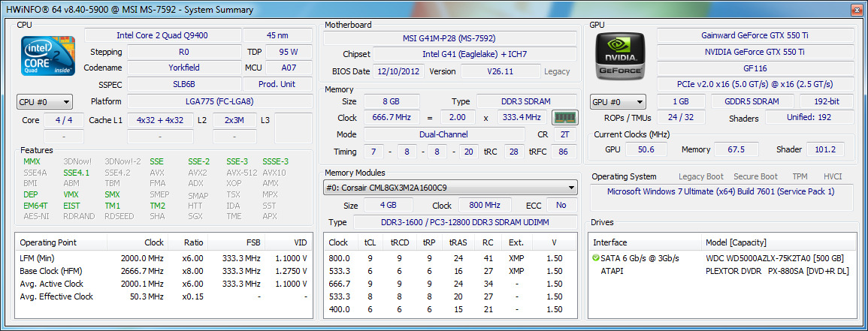Click the Prod. Unit field
This screenshot has width=868, height=331.
(x=277, y=85)
